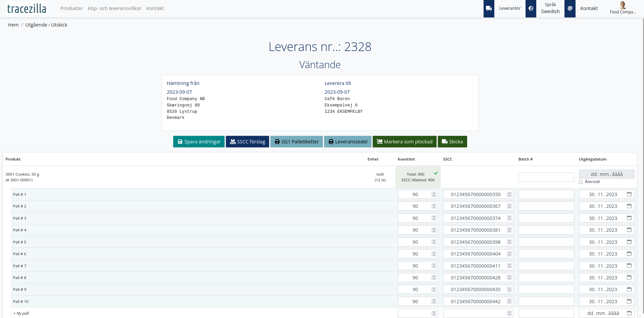Open Köp- och leveransvillkor page
Image resolution: width=644 pixels, height=318 pixels.
tap(114, 8)
